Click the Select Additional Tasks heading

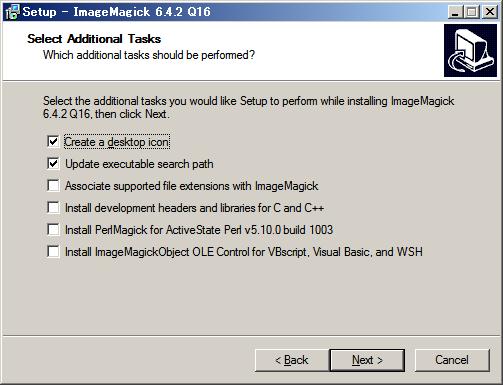(94, 39)
